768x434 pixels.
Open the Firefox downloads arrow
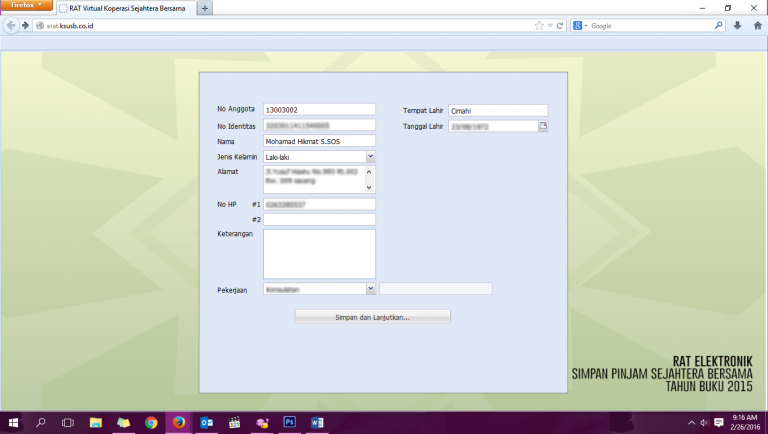(737, 25)
